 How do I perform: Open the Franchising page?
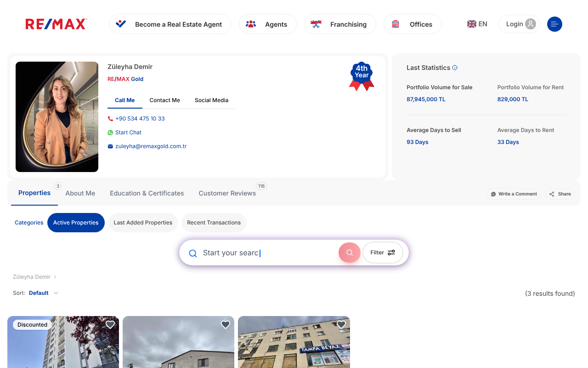point(340,24)
